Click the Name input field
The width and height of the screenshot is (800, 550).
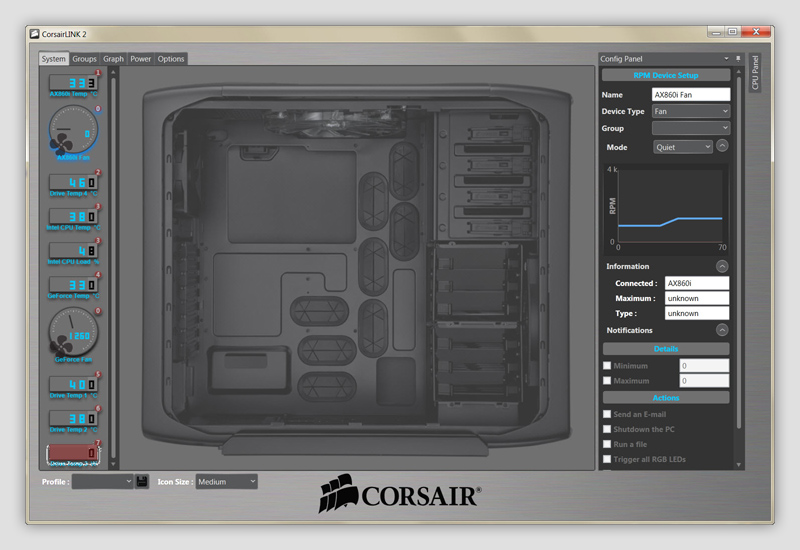(x=691, y=94)
